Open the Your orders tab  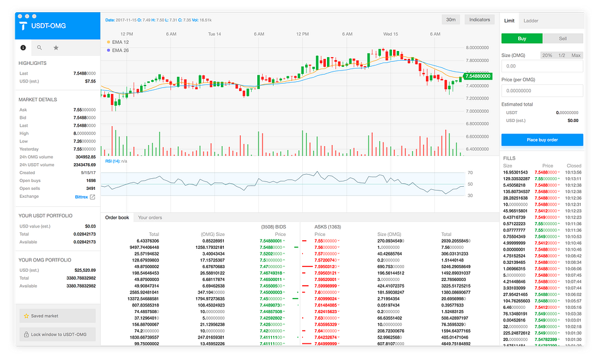point(150,218)
